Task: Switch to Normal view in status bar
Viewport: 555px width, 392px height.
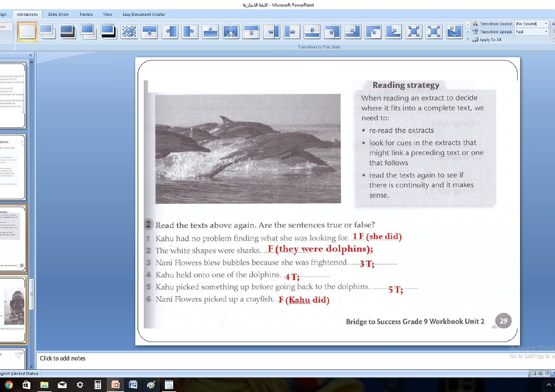Action: pos(534,374)
